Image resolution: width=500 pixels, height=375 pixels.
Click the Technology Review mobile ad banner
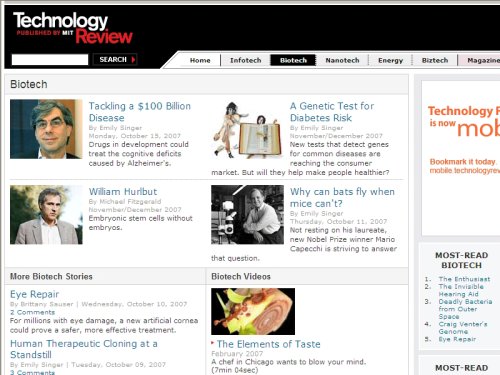click(x=461, y=158)
